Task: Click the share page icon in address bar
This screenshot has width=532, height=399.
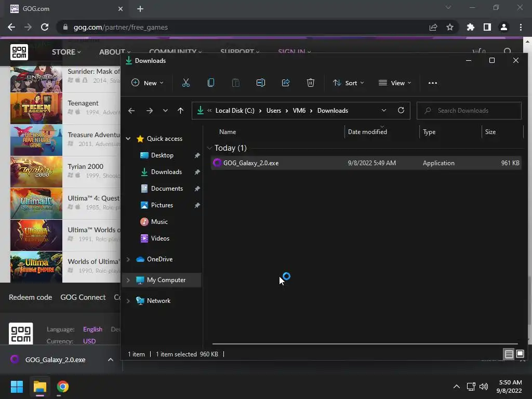Action: (433, 27)
